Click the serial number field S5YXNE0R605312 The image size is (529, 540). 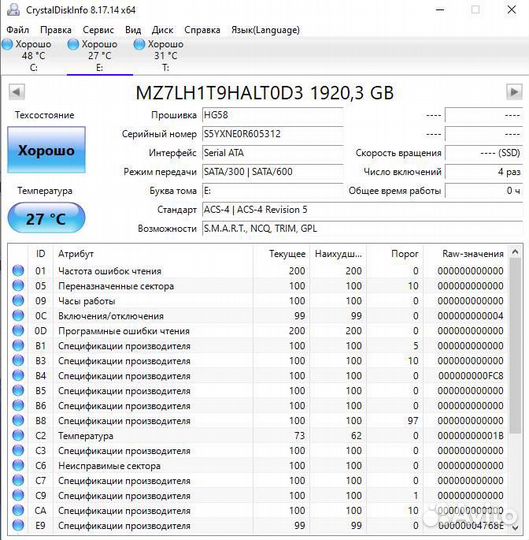[272, 134]
